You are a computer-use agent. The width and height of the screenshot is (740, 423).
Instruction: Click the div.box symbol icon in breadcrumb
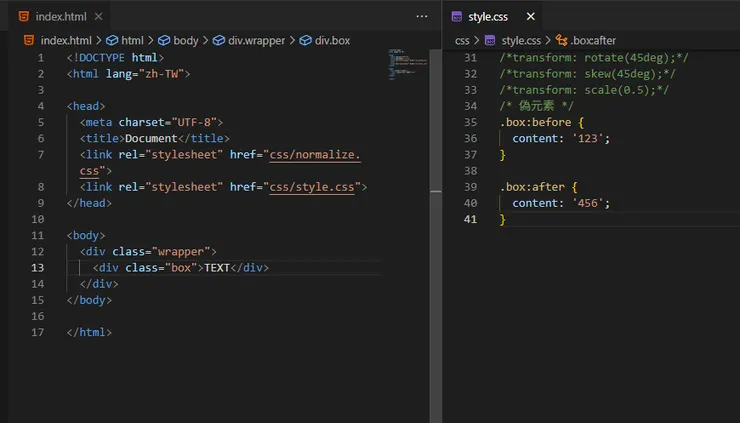(x=305, y=40)
